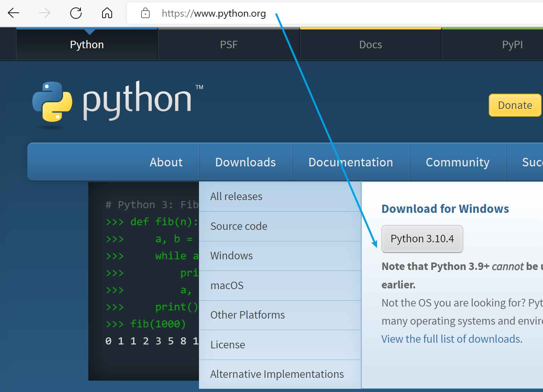The image size is (543, 392).
Task: View site info via the lock icon
Action: pos(145,13)
